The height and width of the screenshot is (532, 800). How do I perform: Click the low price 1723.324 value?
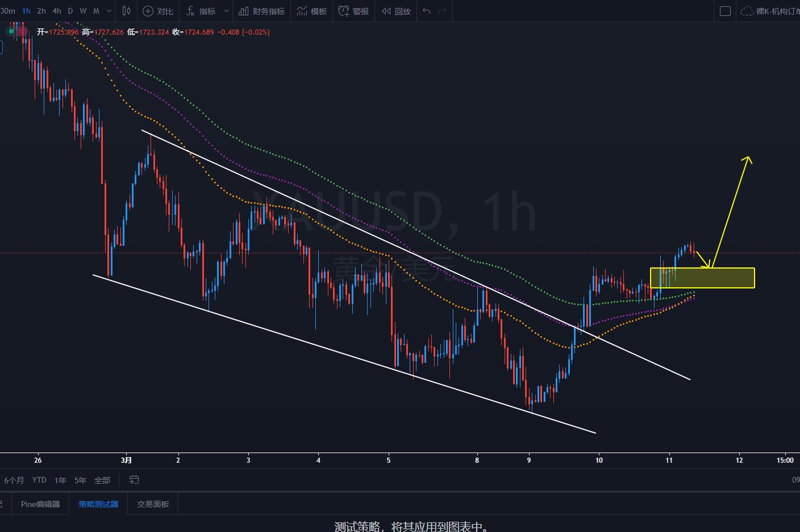click(154, 32)
